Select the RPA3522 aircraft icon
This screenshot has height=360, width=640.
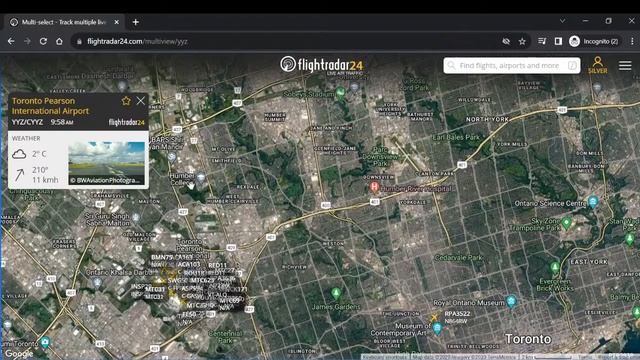pyautogui.click(x=434, y=316)
